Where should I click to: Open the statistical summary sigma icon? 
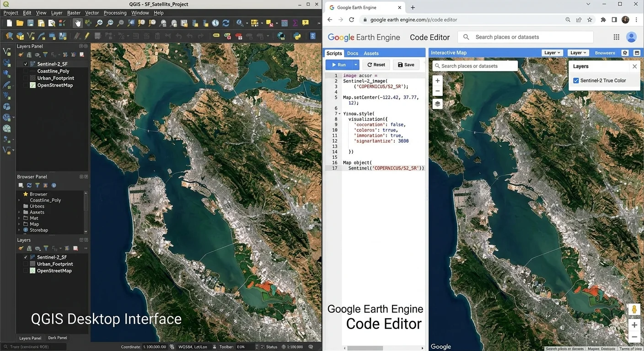295,23
